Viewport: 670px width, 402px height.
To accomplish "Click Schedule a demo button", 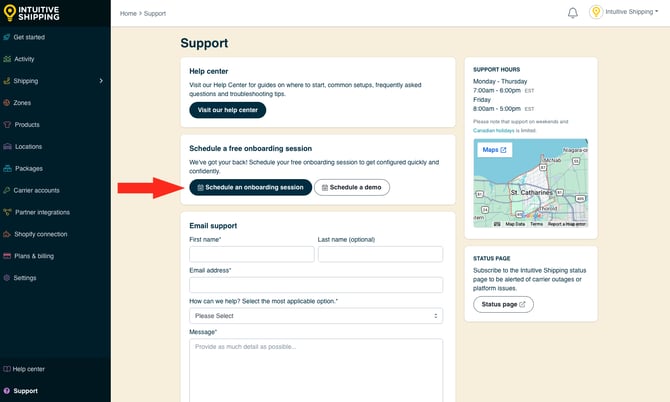I will pos(352,187).
